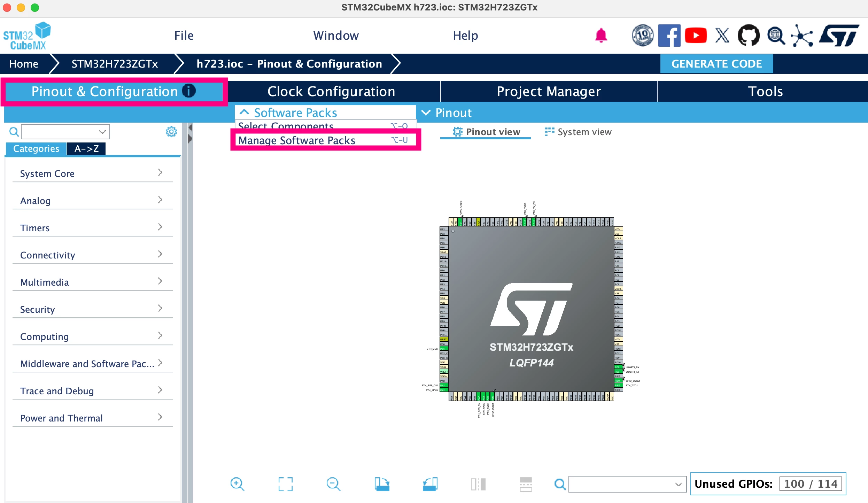Rotate the chip view counterclockwise
The height and width of the screenshot is (503, 868).
pyautogui.click(x=430, y=484)
